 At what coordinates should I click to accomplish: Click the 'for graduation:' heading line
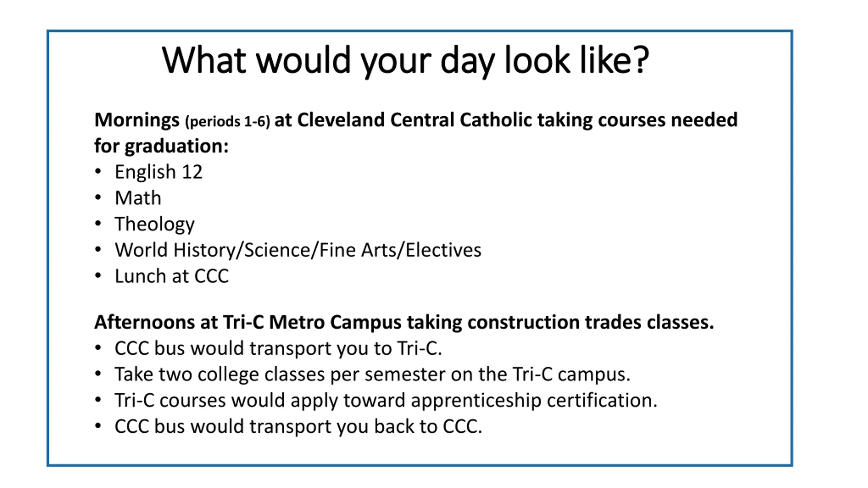161,146
